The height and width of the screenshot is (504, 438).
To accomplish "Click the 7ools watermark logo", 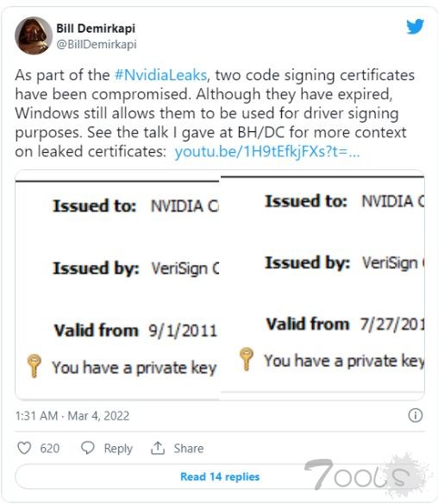I will point(365,475).
